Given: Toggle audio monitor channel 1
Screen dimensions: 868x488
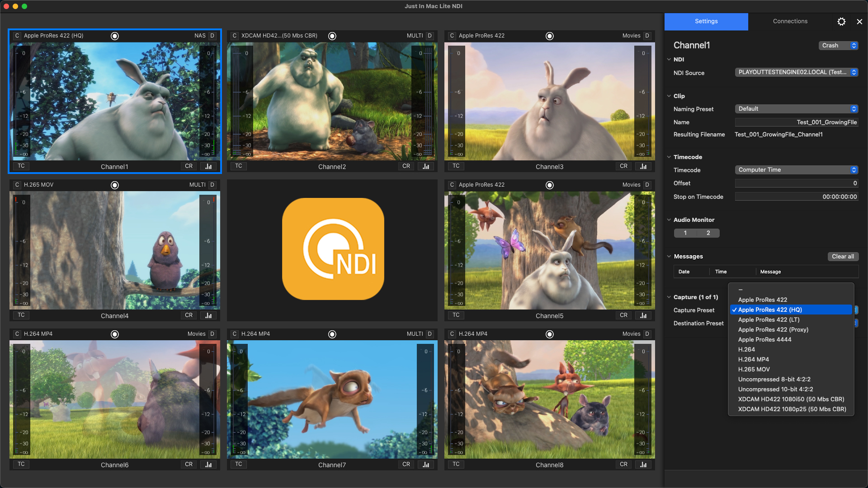Looking at the screenshot, I should 685,233.
